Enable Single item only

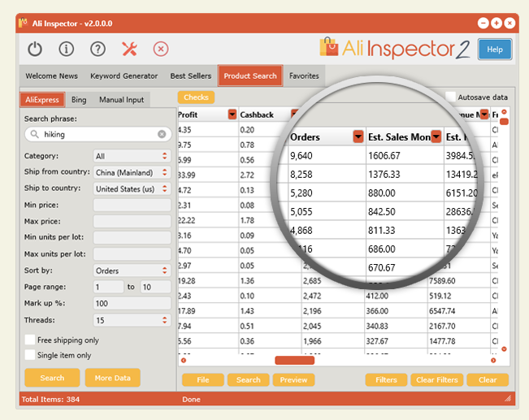30,355
